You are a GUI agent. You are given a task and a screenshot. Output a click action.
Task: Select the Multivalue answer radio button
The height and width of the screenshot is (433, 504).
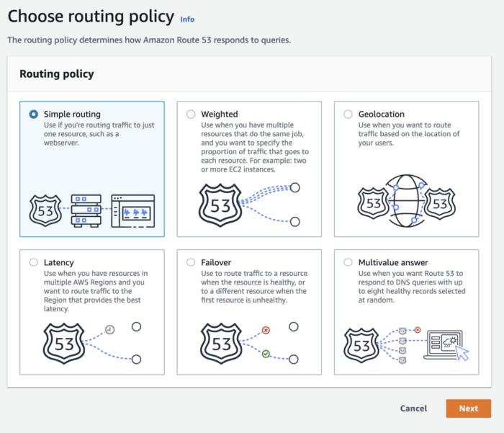[x=348, y=263]
